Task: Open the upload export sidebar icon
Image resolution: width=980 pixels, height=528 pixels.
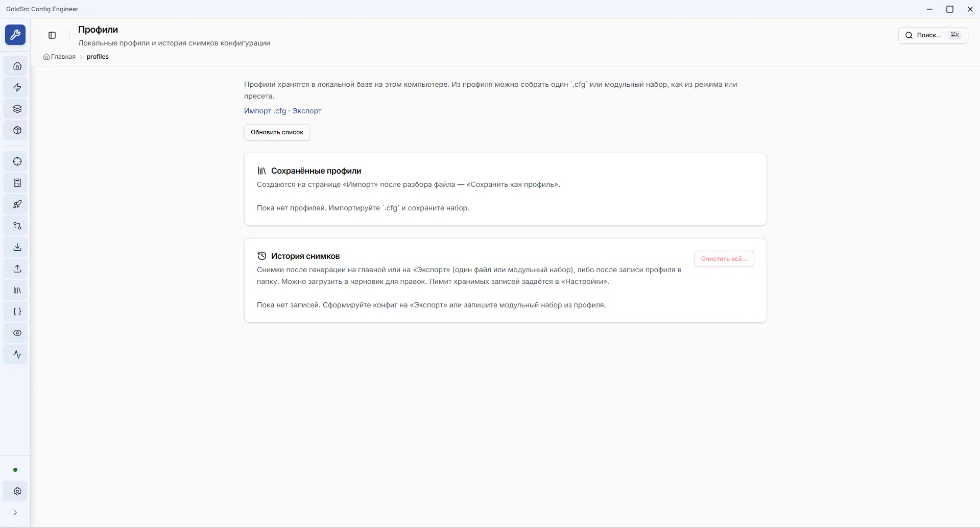Action: coord(17,269)
